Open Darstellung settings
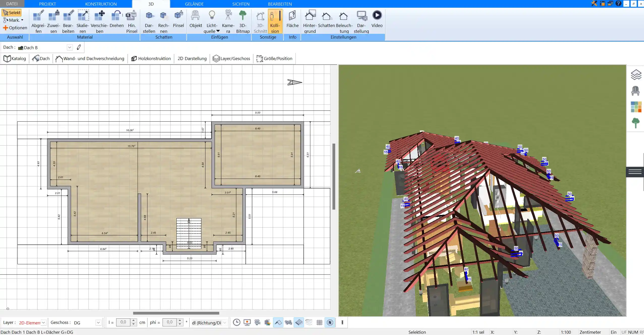 (361, 22)
